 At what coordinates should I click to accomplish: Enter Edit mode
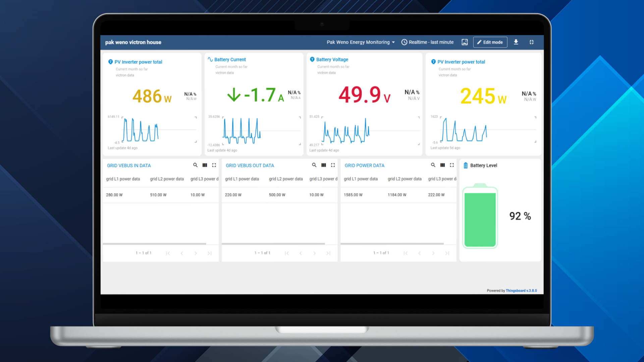click(490, 42)
